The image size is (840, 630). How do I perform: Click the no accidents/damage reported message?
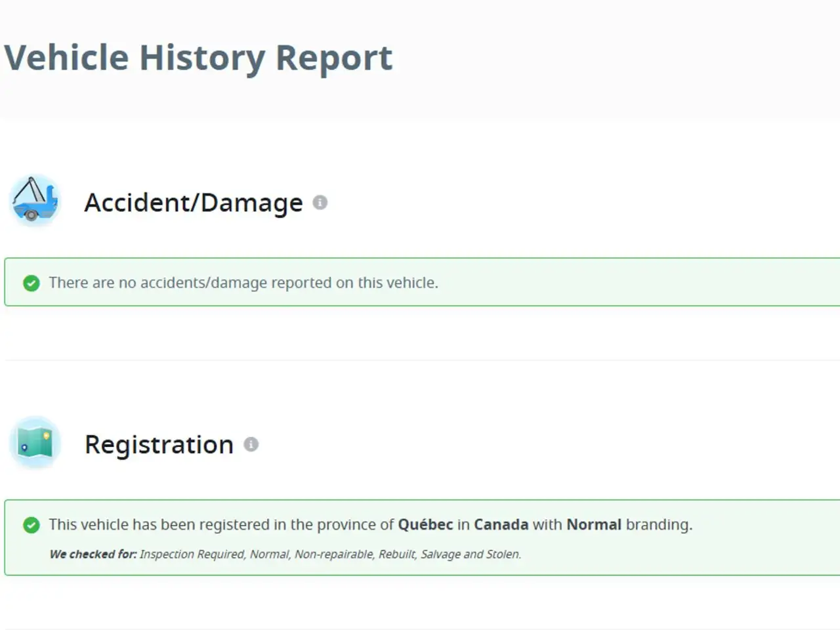(x=243, y=283)
